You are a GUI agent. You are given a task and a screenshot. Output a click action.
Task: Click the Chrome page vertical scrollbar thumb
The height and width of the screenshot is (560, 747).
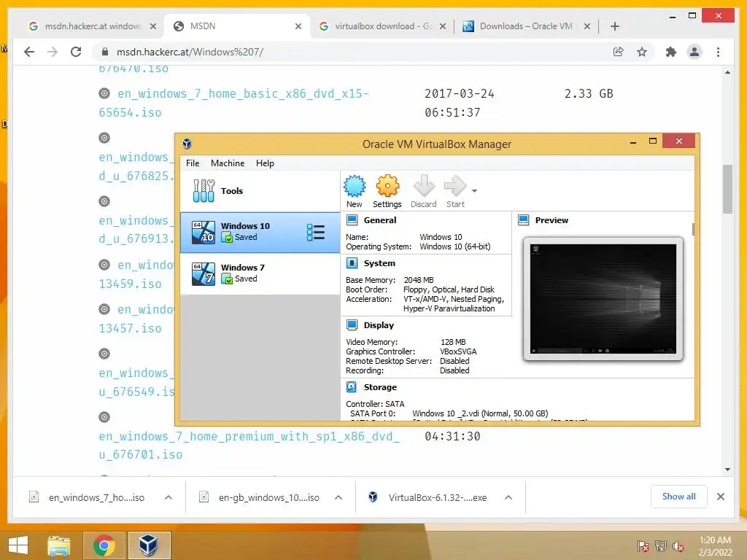click(x=727, y=189)
